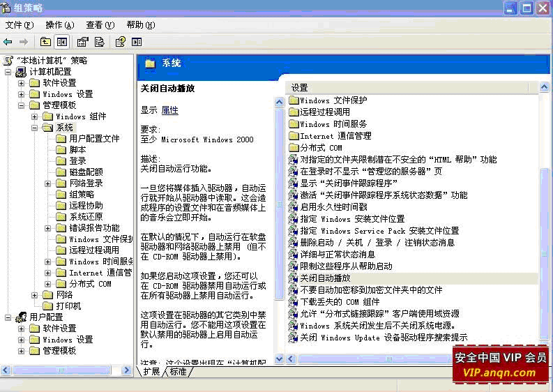Click the “本地计算机” 策略 root icon

pos(8,61)
